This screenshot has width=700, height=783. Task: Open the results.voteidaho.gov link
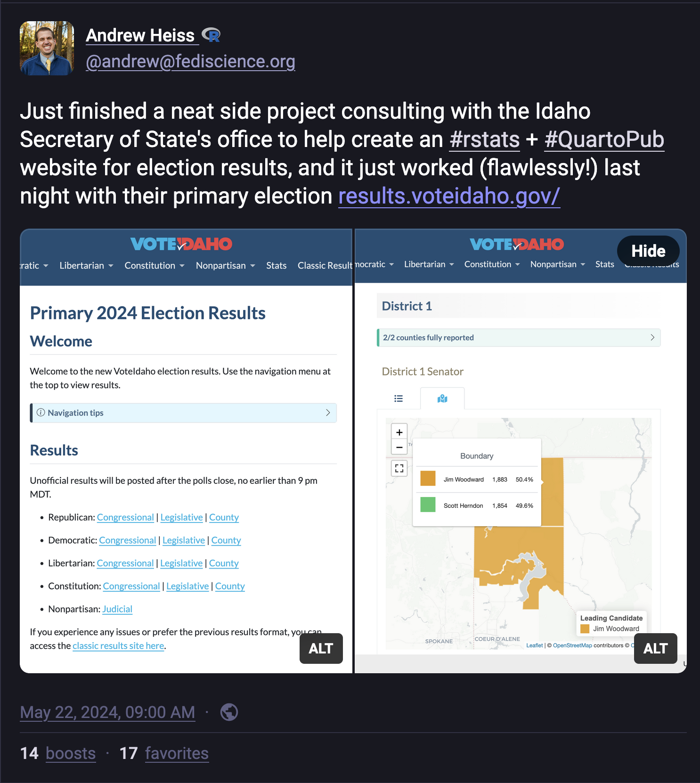tap(449, 196)
